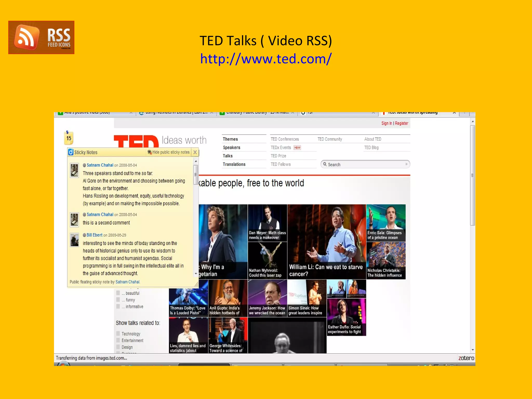Switch to Using Netvibes in Libraries tab
Screen dimensions: 532x399
point(176,113)
